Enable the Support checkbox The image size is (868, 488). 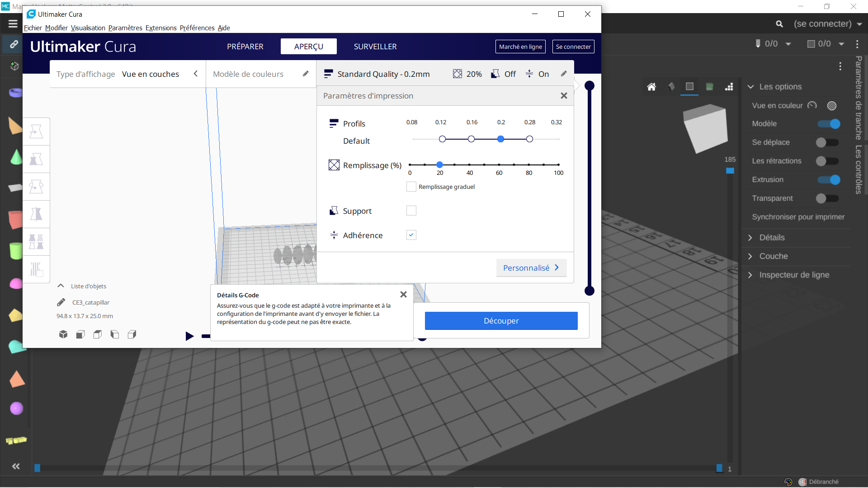click(411, 211)
